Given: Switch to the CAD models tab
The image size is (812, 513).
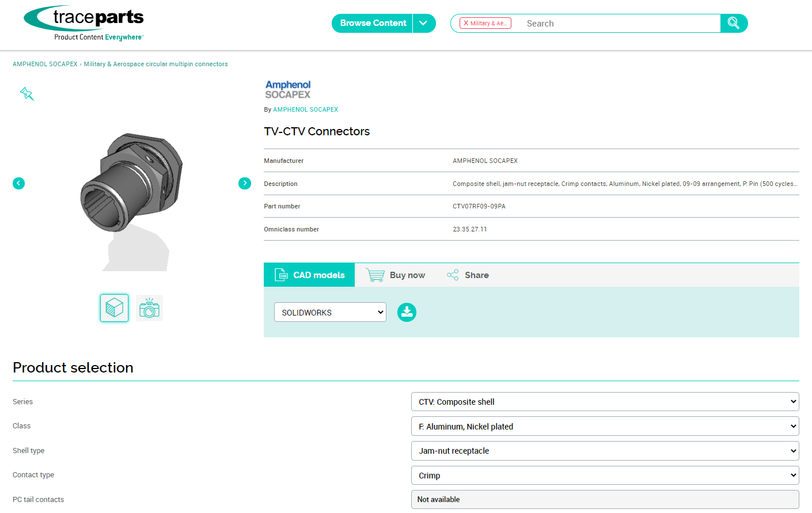Looking at the screenshot, I should pyautogui.click(x=309, y=275).
